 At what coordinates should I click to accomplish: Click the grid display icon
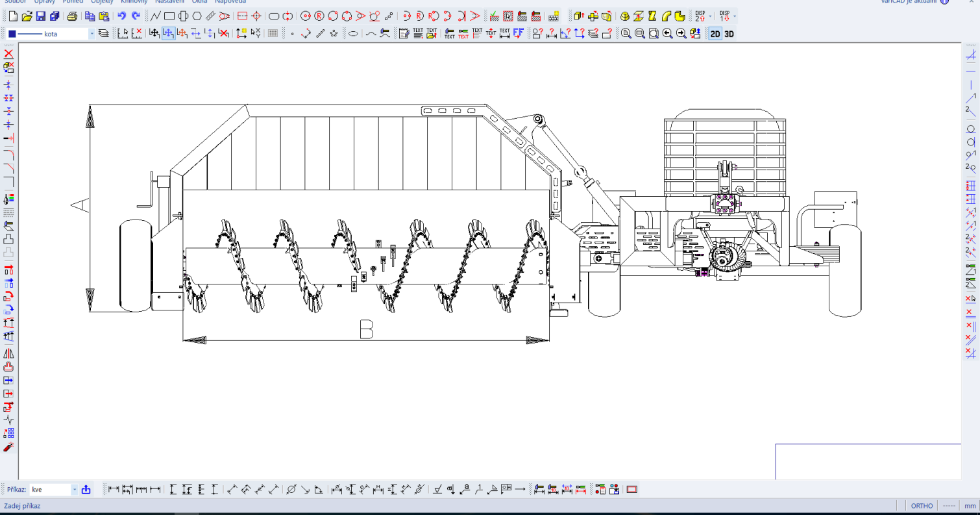pos(273,34)
